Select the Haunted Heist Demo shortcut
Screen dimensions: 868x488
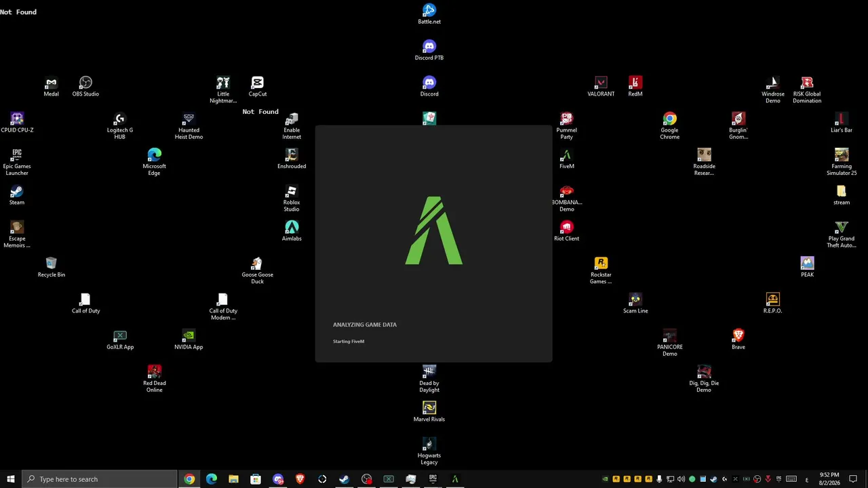tap(189, 126)
